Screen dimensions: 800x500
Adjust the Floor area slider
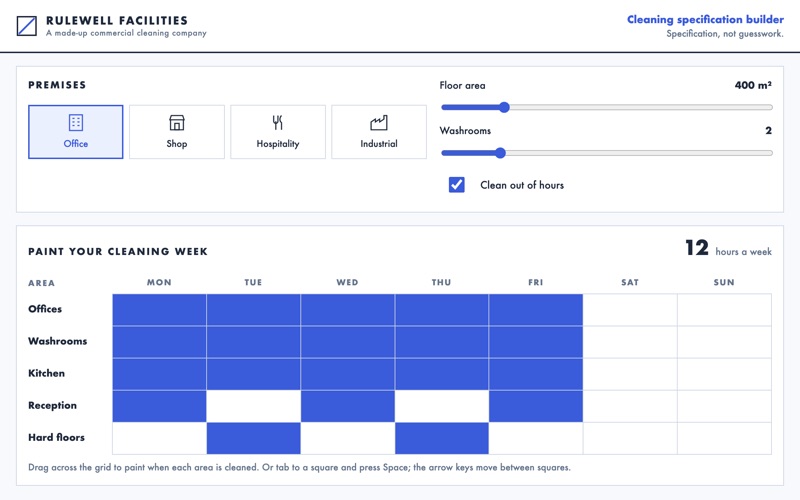pos(607,107)
